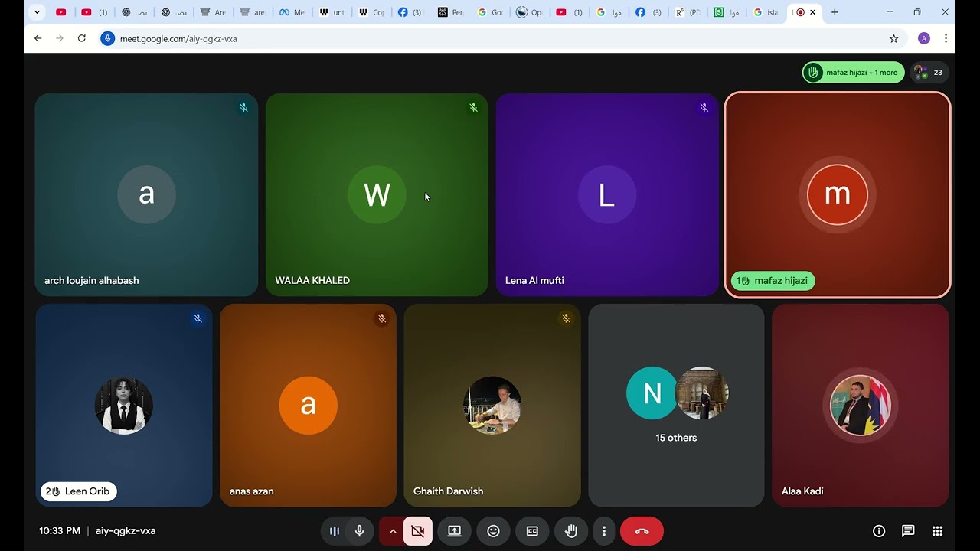This screenshot has width=980, height=551.
Task: Click the muted mic icon on Ghaith Darwish
Action: [566, 318]
